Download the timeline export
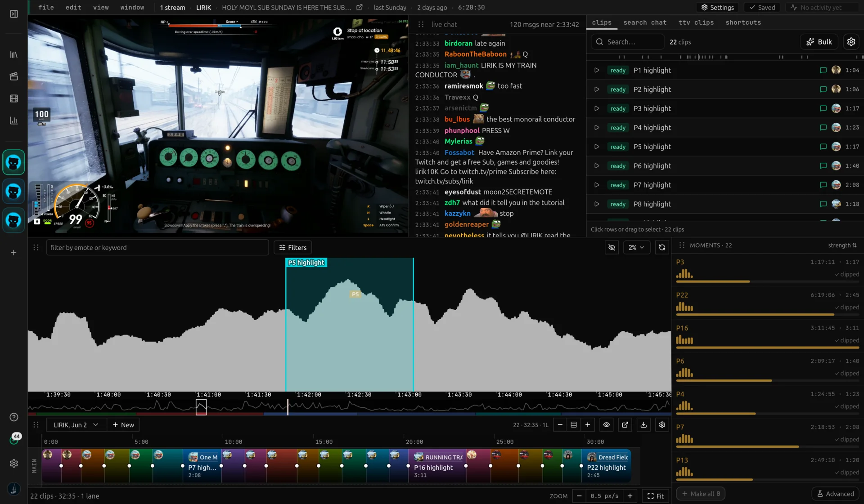 643,425
